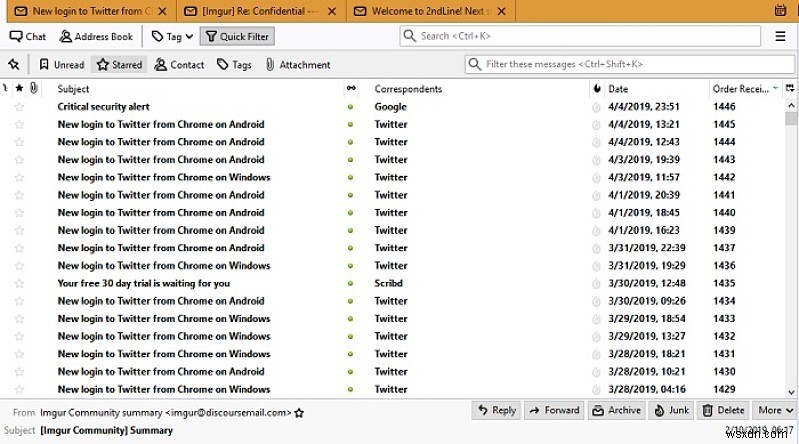Expand the More actions dropdown
Image resolution: width=799 pixels, height=444 pixels.
(x=775, y=410)
